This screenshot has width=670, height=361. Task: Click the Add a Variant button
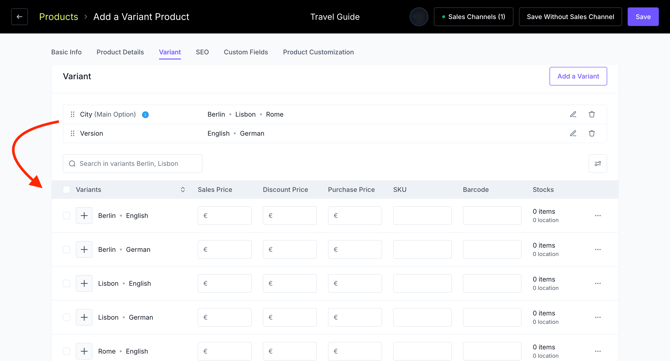click(578, 76)
